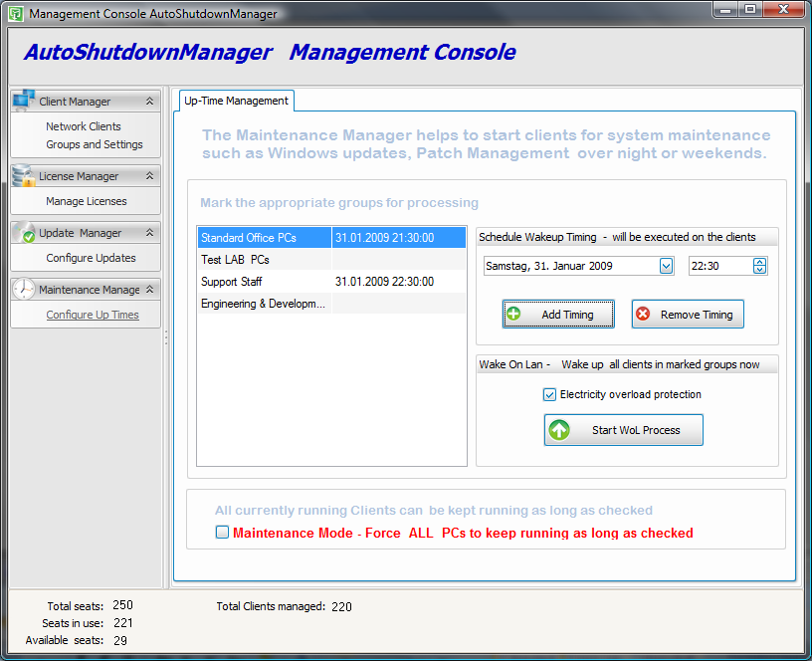Screen dimensions: 812x661
Task: Click the 31.01.2009 21:30:00 timing cell
Action: (x=399, y=238)
